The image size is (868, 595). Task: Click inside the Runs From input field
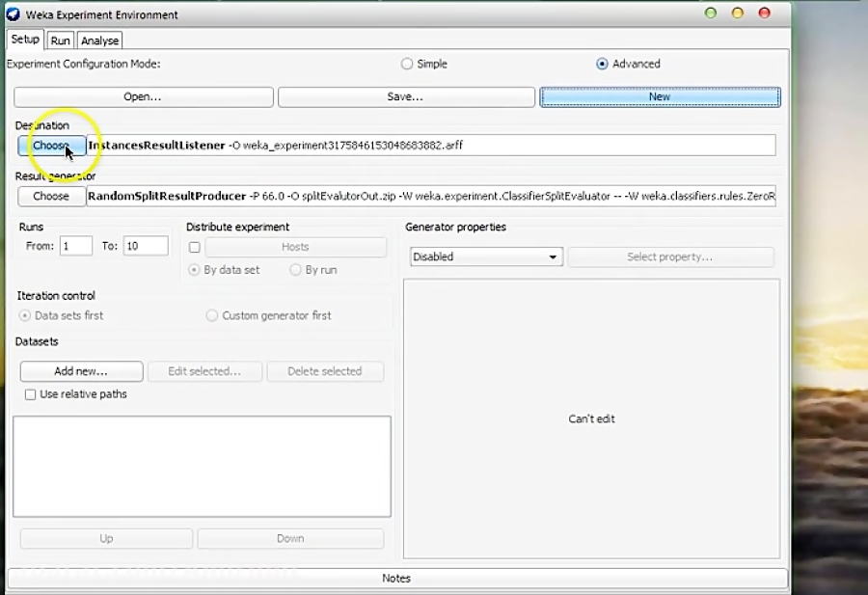[x=75, y=246]
